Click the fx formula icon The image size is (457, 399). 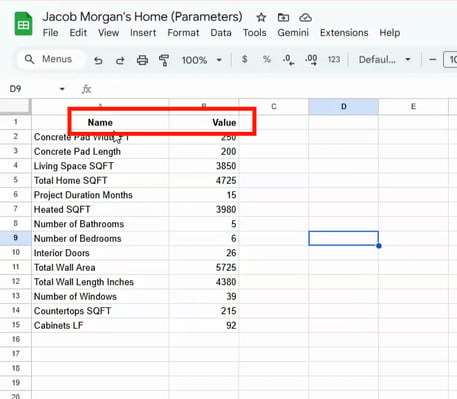(86, 89)
